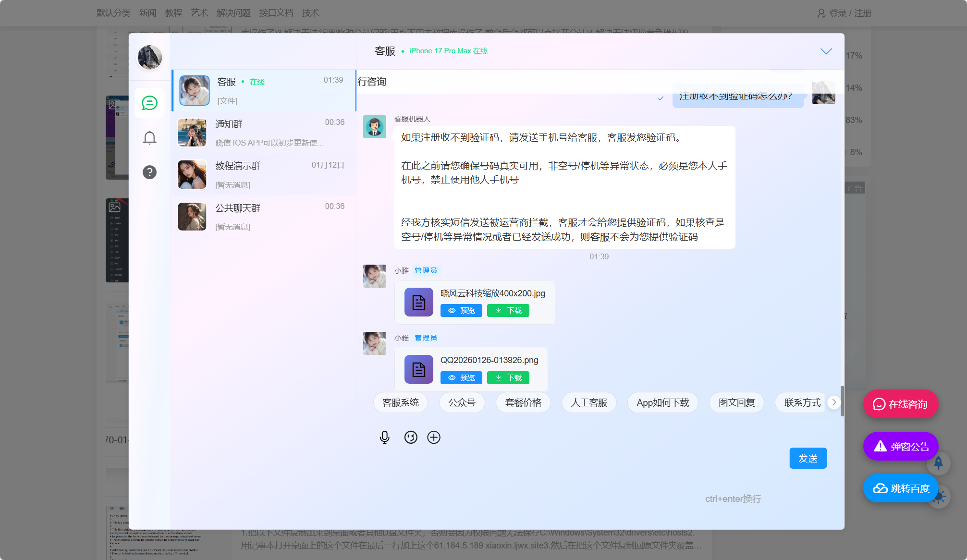Open the attachment plus icon

(x=434, y=437)
